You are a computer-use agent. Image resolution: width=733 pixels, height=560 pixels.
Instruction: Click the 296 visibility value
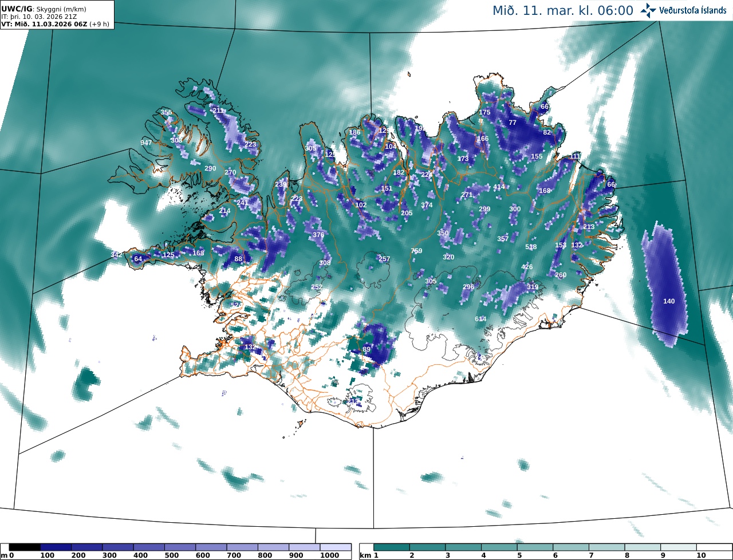tap(468, 287)
